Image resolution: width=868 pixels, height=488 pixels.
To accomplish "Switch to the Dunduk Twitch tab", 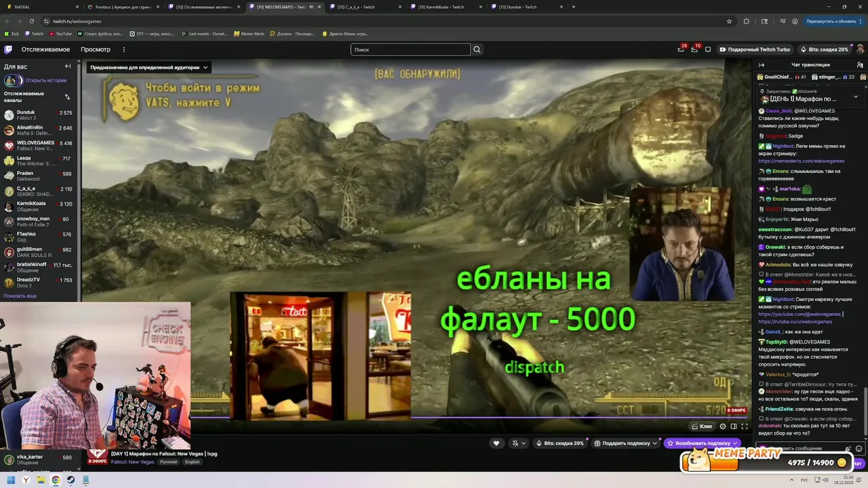I will coord(526,7).
